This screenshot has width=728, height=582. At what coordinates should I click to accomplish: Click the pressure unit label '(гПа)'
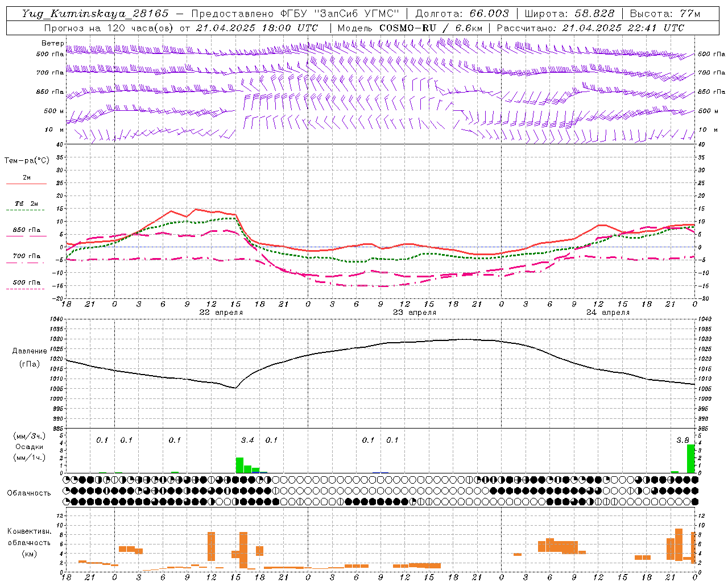coord(30,364)
